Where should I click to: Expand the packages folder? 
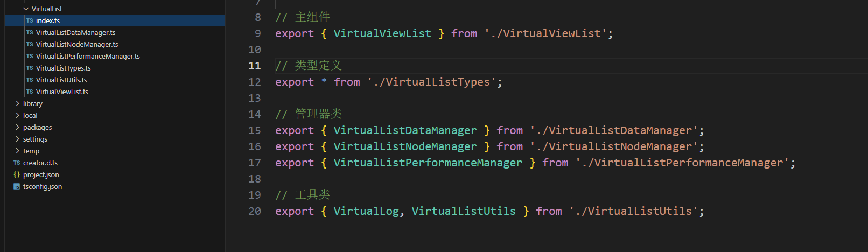pyautogui.click(x=17, y=127)
